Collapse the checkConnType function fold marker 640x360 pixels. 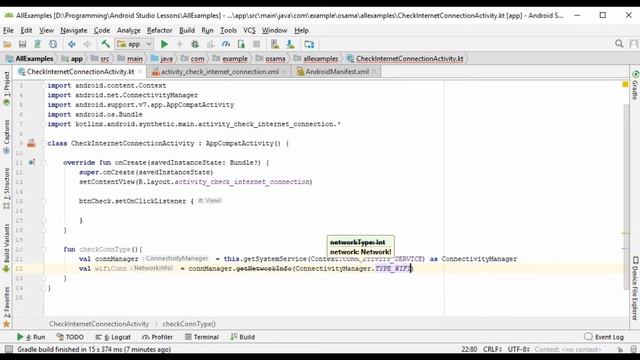[44, 249]
